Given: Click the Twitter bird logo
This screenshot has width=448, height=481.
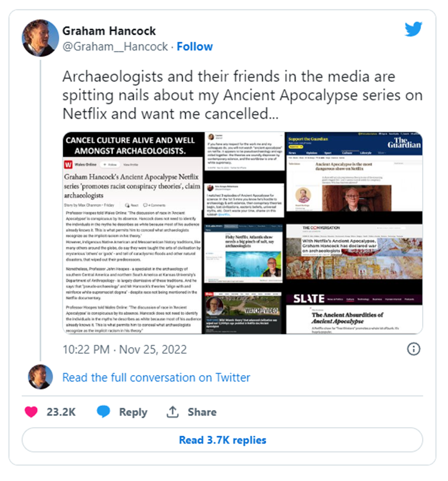Looking at the screenshot, I should click(413, 29).
